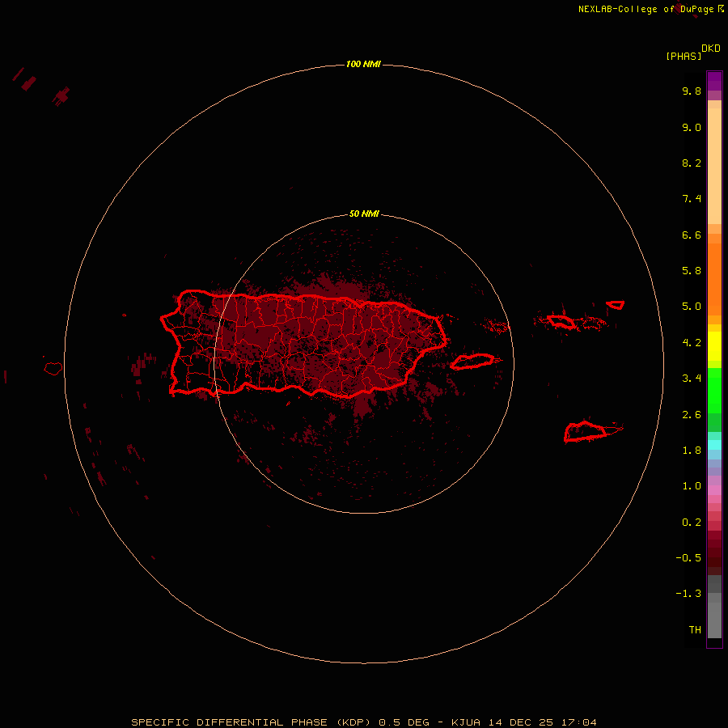Click the 5.0 value on the scale

tap(692, 307)
